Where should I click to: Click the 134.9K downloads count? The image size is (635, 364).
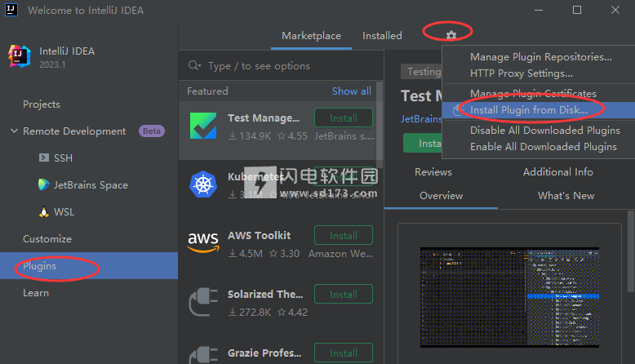[250, 136]
